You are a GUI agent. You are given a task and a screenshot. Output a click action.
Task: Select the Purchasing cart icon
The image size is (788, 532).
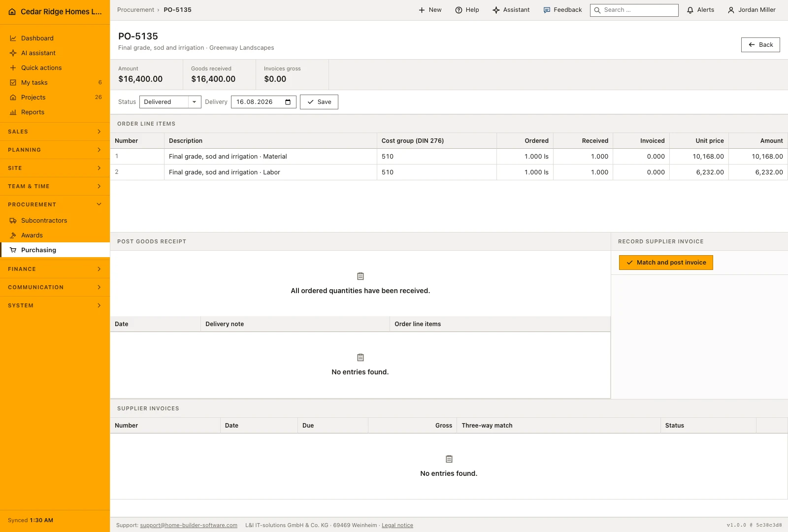[x=13, y=250]
